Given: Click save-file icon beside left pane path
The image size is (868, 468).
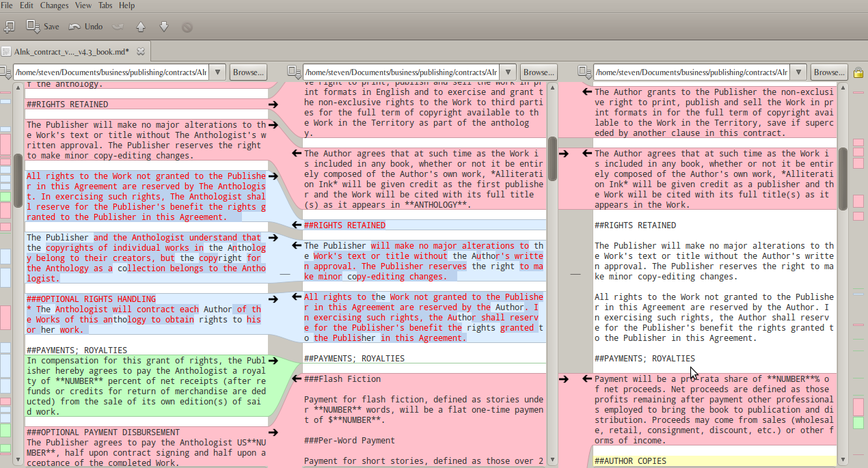Looking at the screenshot, I should [x=5, y=72].
